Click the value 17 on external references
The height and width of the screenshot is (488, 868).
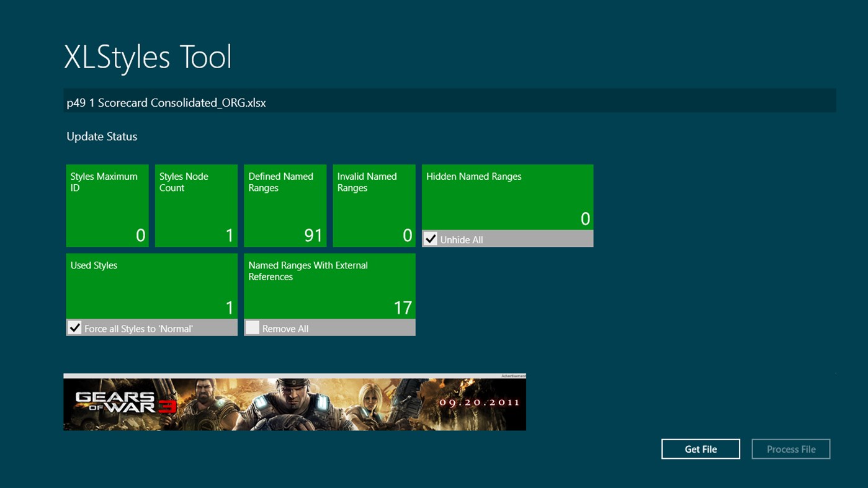click(403, 306)
